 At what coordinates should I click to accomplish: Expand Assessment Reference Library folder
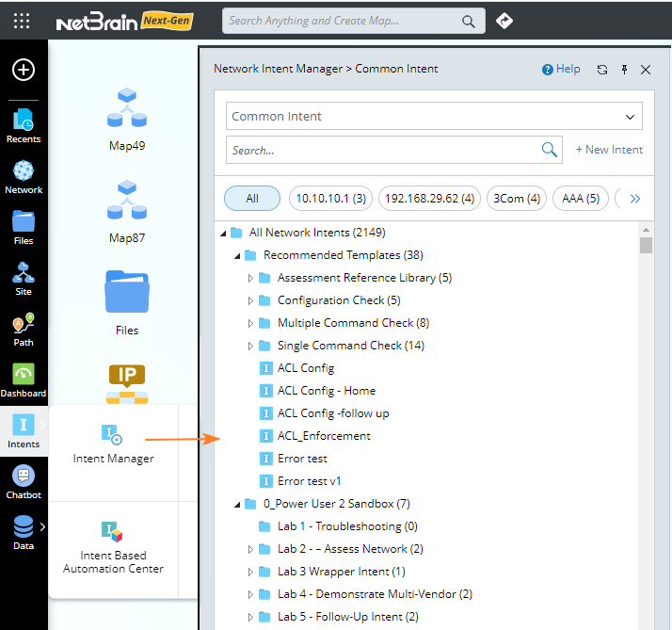pos(250,278)
